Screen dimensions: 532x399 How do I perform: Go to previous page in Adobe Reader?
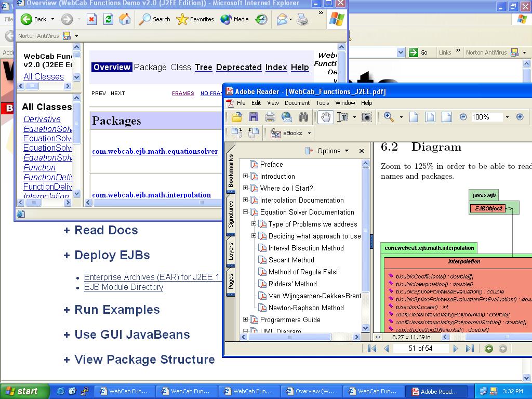pos(387,349)
